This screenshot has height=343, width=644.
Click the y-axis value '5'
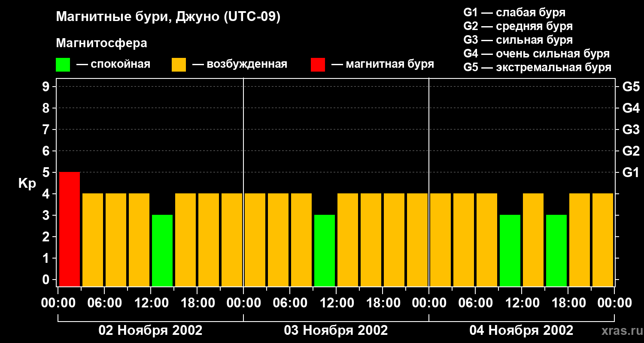(47, 172)
